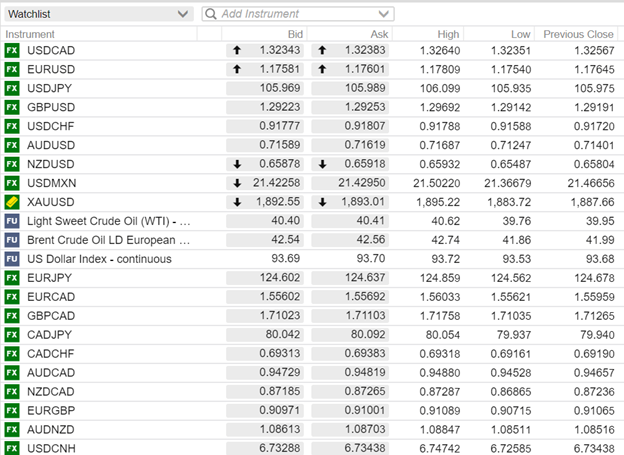Click the gold XAUUSD instrument icon
The width and height of the screenshot is (624, 455).
click(x=12, y=201)
